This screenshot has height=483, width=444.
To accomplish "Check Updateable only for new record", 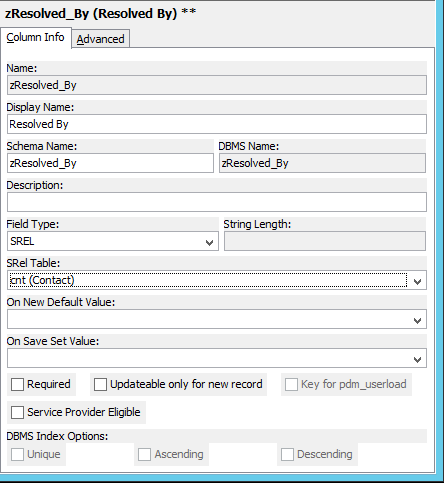I will (100, 384).
